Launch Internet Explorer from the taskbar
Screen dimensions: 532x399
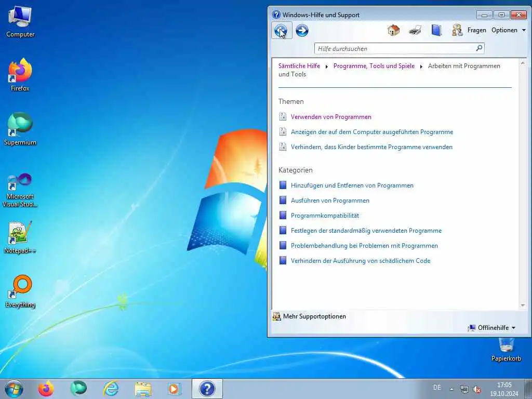click(x=111, y=389)
